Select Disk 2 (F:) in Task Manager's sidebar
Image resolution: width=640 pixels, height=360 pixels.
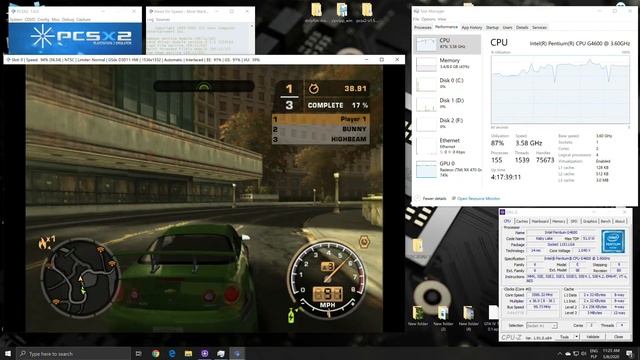(448, 123)
